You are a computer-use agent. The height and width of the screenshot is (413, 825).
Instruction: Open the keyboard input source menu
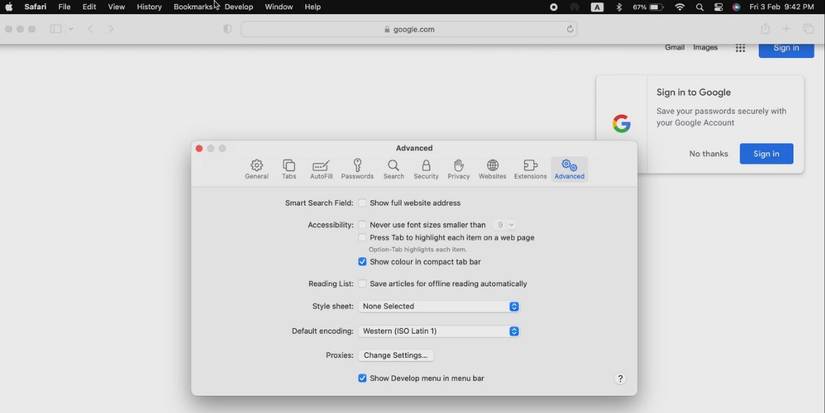pos(597,7)
